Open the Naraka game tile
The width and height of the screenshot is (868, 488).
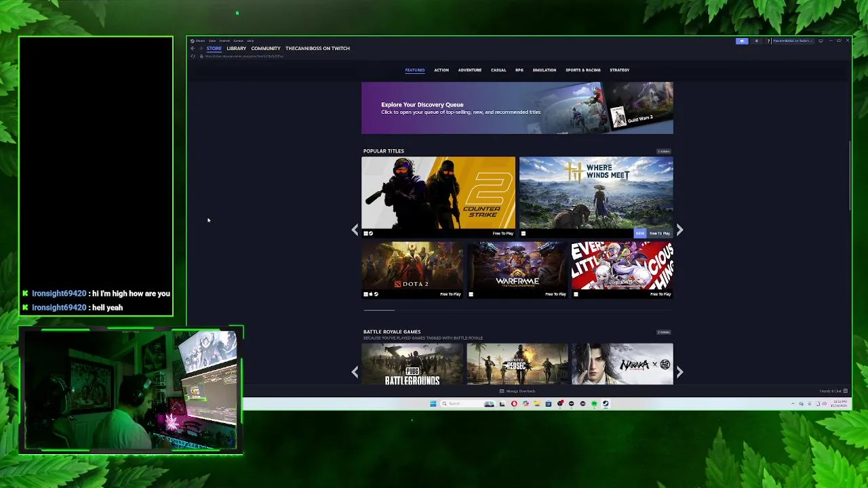click(x=623, y=364)
